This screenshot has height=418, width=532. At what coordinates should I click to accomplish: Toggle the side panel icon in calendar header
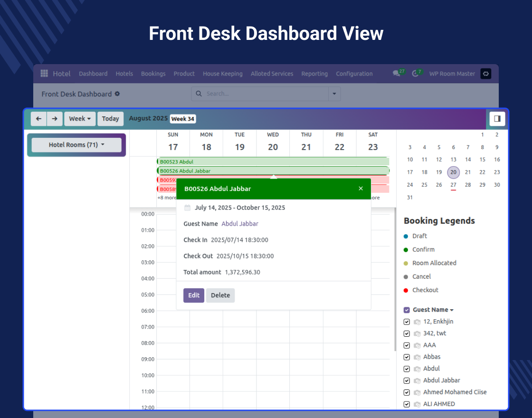click(497, 119)
